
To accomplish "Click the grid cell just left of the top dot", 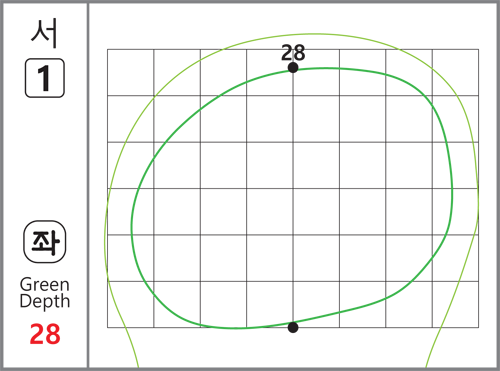I will click(270, 72).
